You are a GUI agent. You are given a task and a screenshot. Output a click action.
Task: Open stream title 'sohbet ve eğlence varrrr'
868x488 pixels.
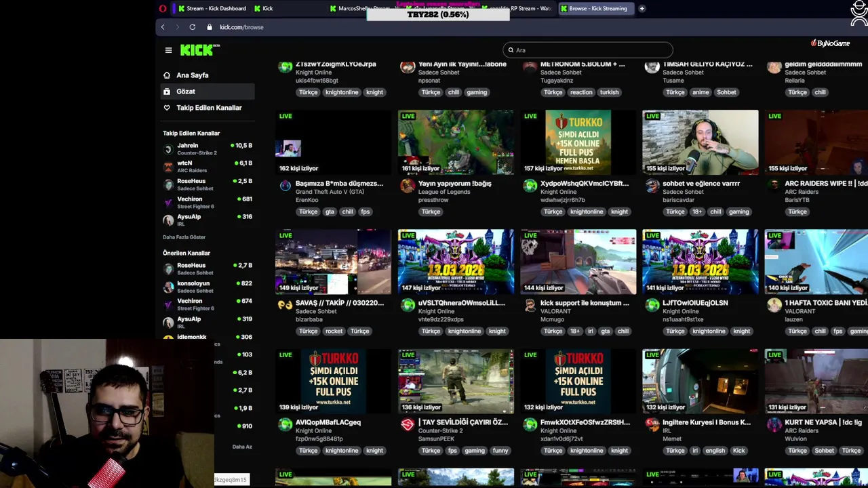pos(701,184)
